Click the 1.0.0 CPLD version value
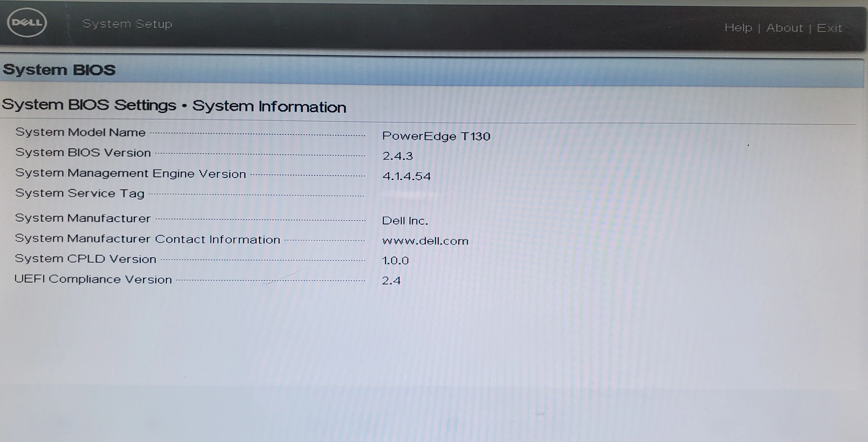868x442 pixels. coord(395,261)
